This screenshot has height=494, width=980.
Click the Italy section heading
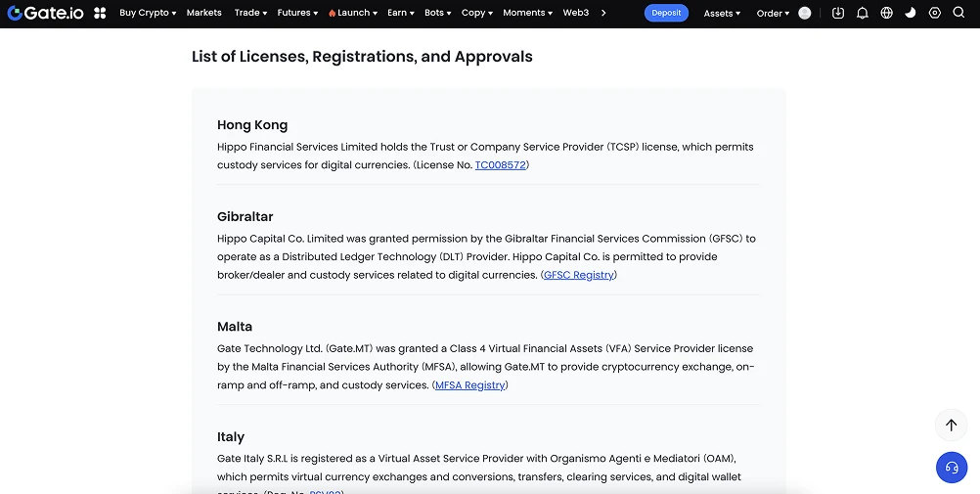(x=231, y=436)
